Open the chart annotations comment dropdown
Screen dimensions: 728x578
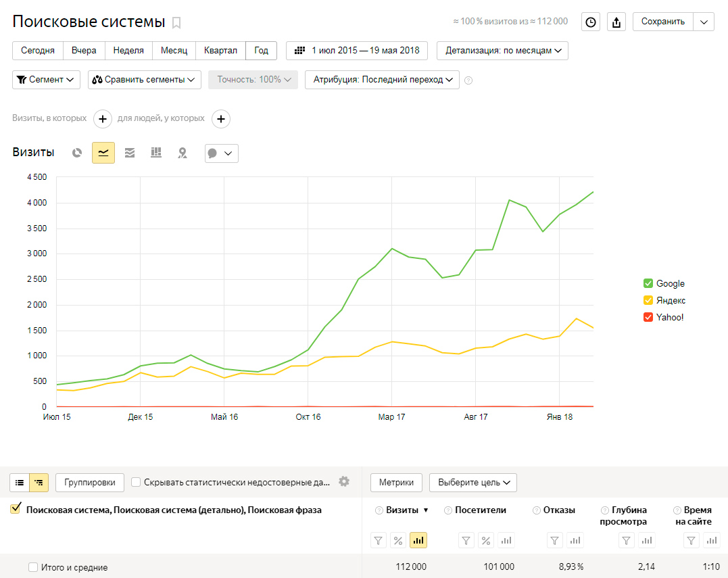(222, 153)
